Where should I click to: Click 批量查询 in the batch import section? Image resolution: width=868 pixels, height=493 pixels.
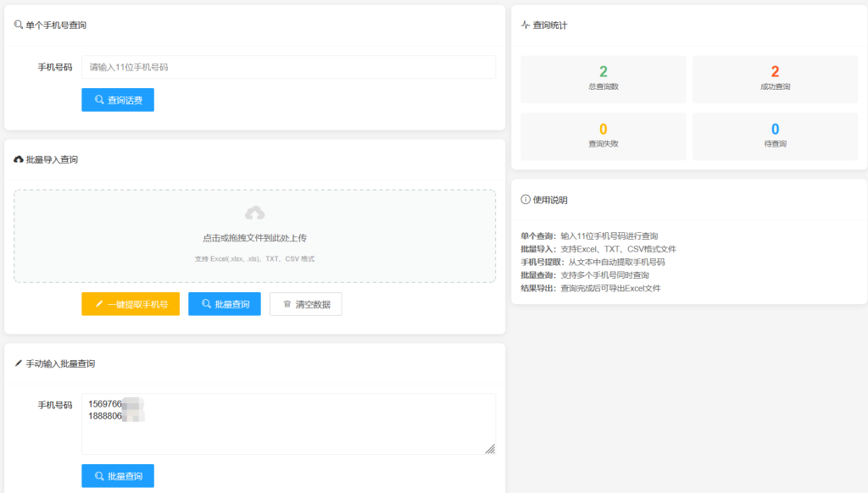[225, 303]
